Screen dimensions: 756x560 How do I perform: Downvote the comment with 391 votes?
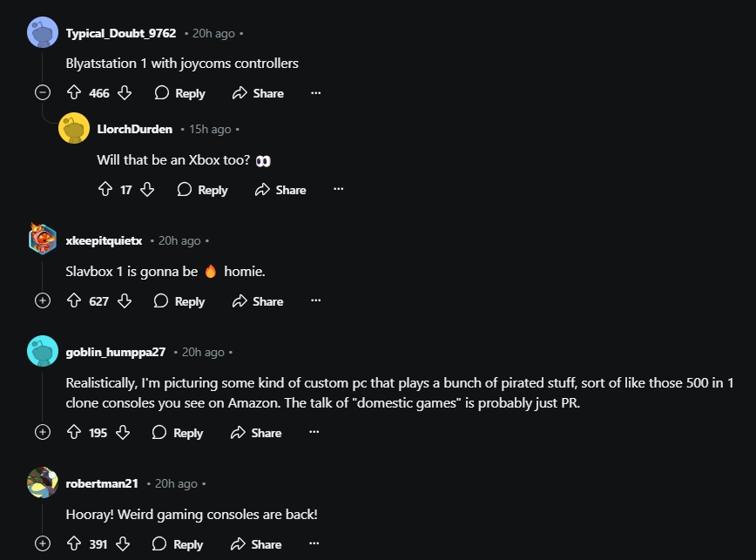coord(123,543)
